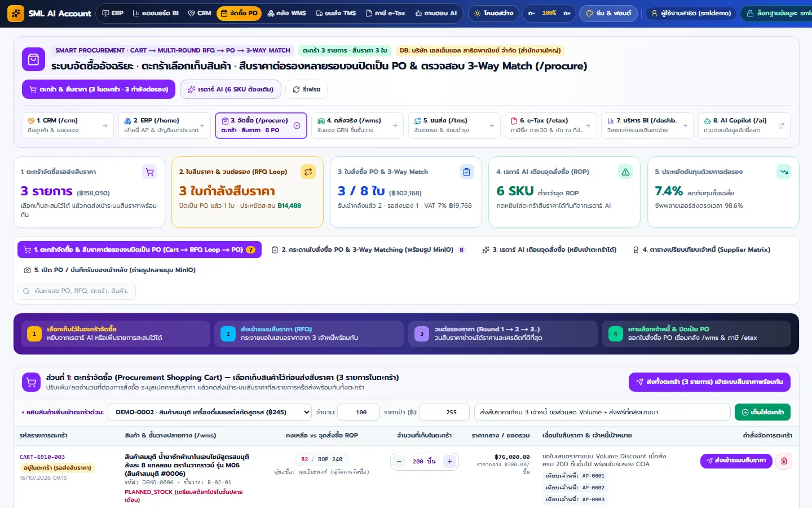Toggle the โหมดสว่าง light mode switch
Viewport: 812px width, 508px height.
[x=493, y=13]
